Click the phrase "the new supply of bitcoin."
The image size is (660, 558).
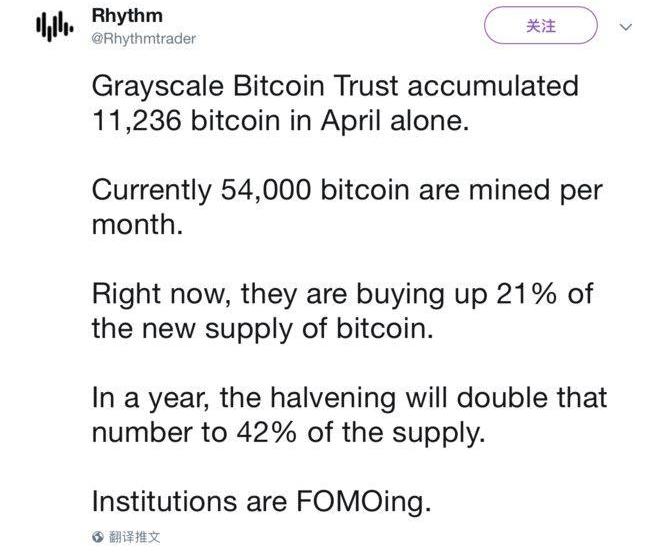pos(262,329)
